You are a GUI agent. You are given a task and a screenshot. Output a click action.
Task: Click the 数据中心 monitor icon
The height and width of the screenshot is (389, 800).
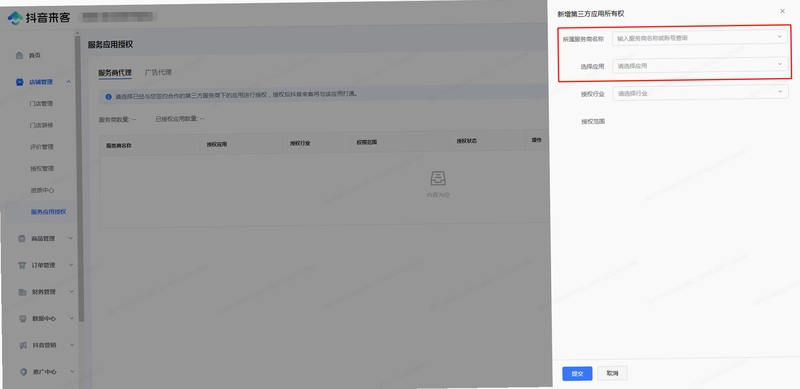(22, 319)
